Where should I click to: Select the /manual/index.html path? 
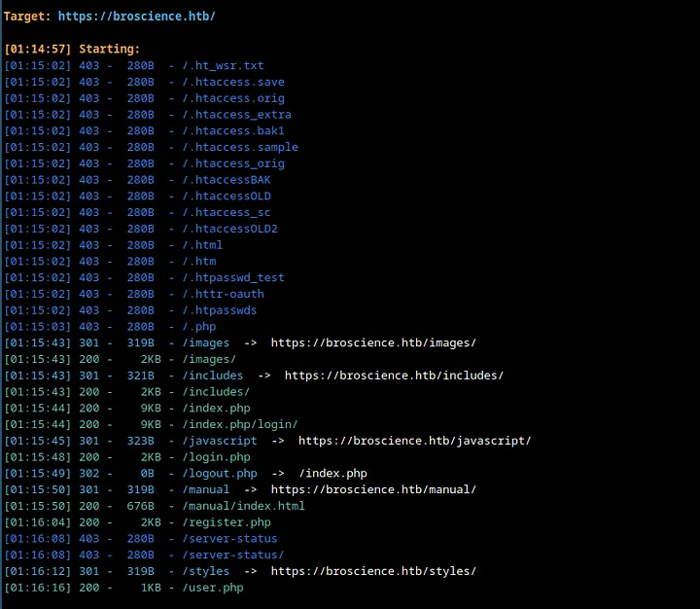coord(243,506)
